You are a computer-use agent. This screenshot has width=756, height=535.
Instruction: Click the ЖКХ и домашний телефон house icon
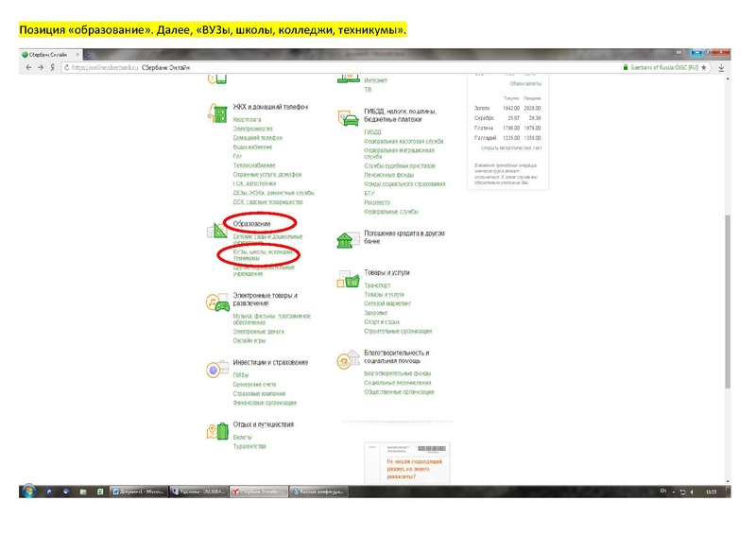pyautogui.click(x=216, y=113)
